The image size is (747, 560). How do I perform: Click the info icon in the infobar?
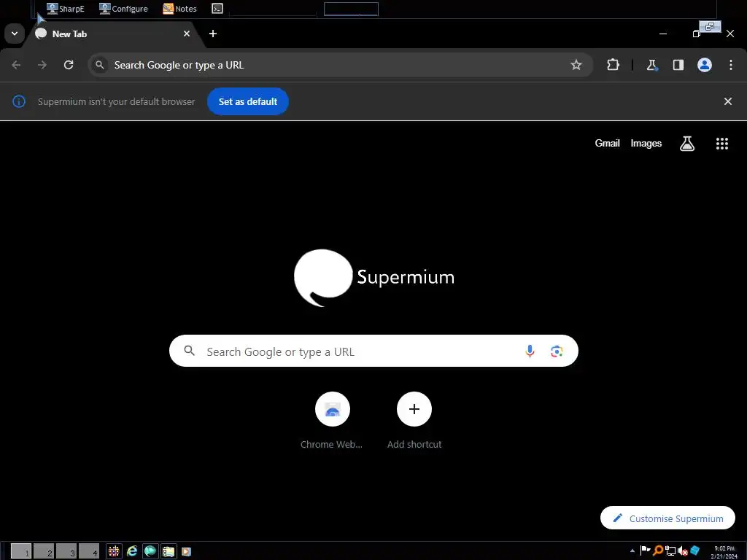[x=18, y=101]
